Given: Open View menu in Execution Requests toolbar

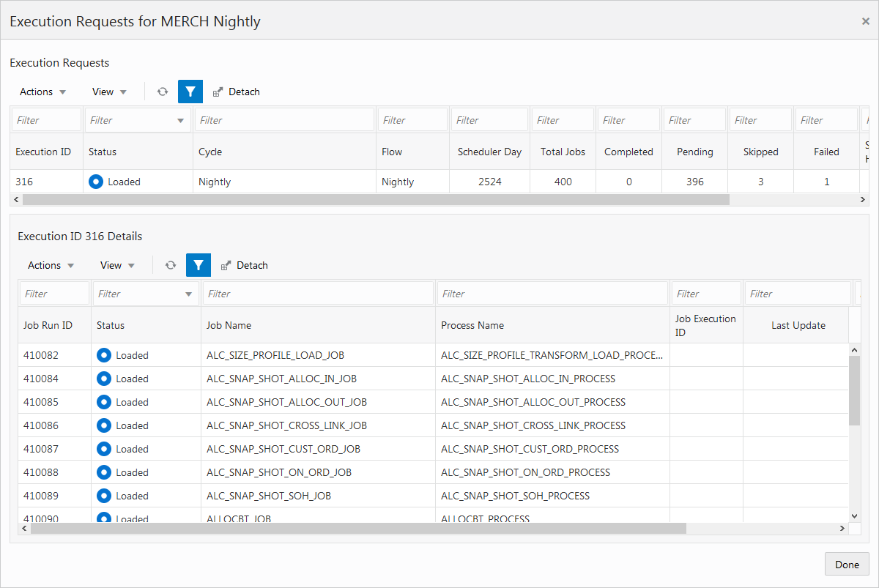Looking at the screenshot, I should 109,92.
